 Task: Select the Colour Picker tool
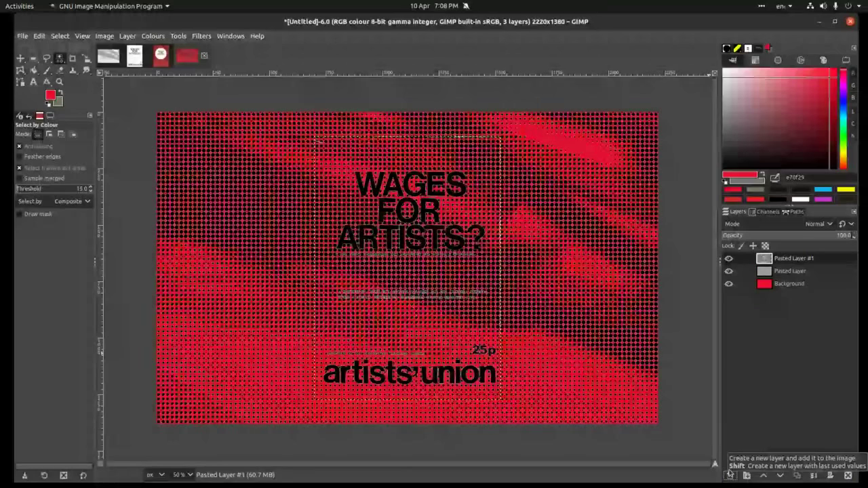[46, 81]
